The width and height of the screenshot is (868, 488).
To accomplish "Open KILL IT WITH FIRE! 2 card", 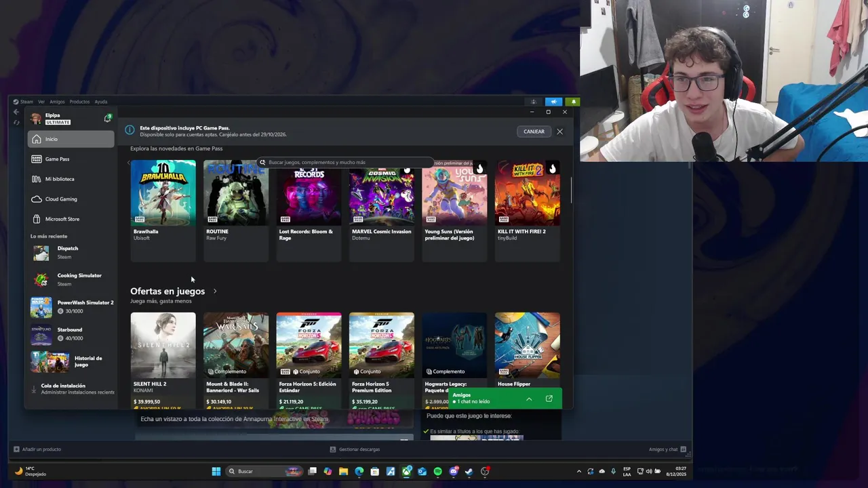I will [x=528, y=210].
